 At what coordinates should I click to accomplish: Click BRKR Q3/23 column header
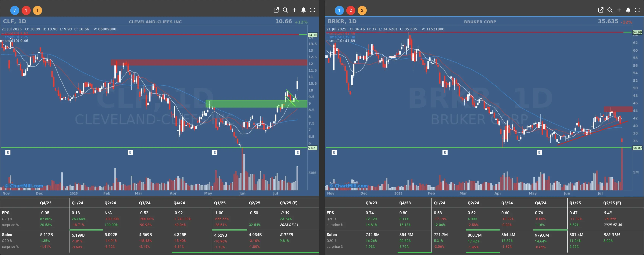tap(371, 203)
